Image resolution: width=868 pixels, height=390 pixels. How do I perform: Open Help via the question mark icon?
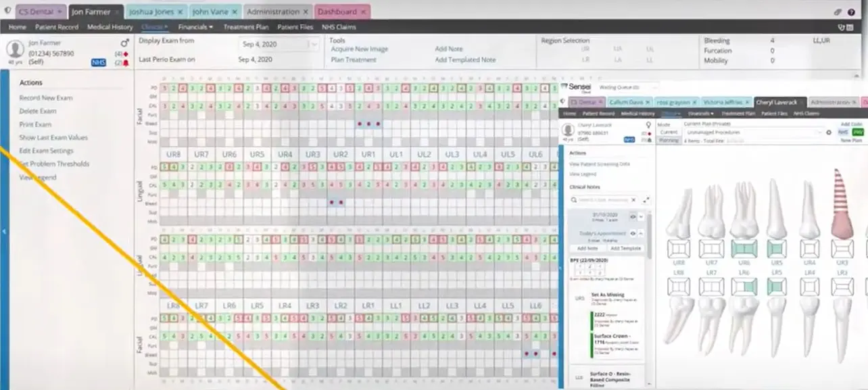(x=851, y=11)
